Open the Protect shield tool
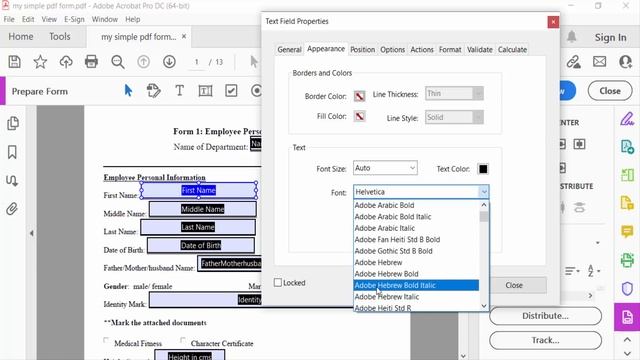The image size is (640, 360). [x=627, y=289]
